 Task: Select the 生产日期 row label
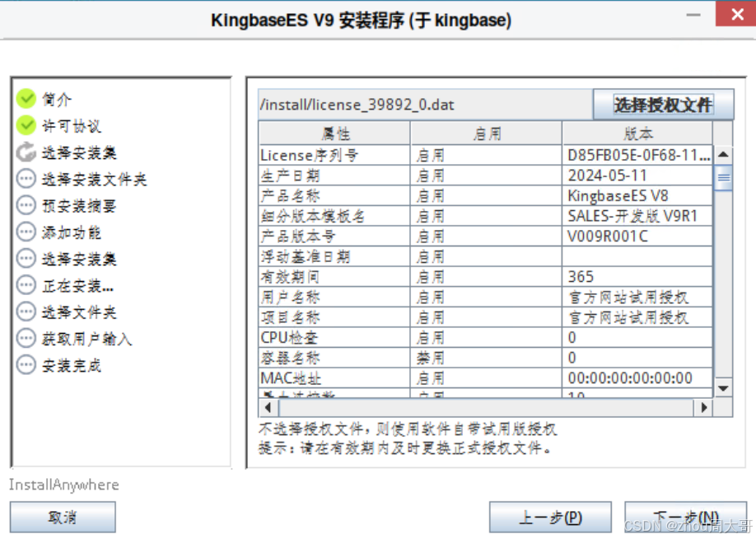coord(290,176)
